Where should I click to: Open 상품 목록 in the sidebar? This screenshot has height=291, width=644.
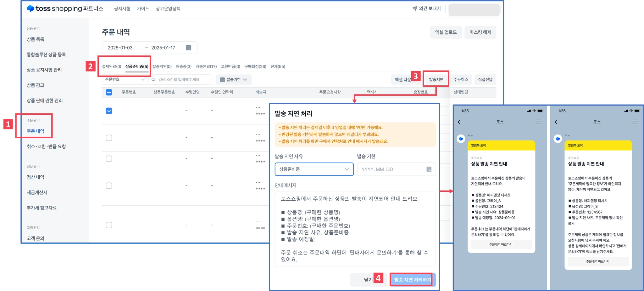coord(36,39)
